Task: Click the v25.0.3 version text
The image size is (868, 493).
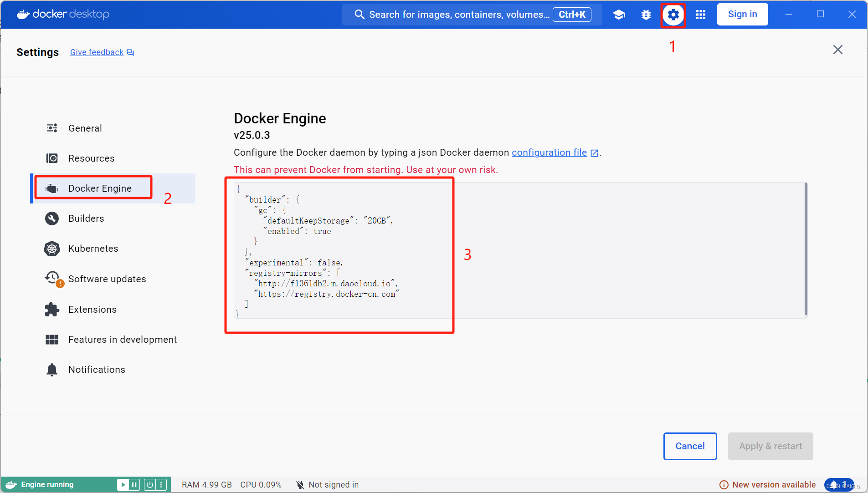Action: point(252,135)
